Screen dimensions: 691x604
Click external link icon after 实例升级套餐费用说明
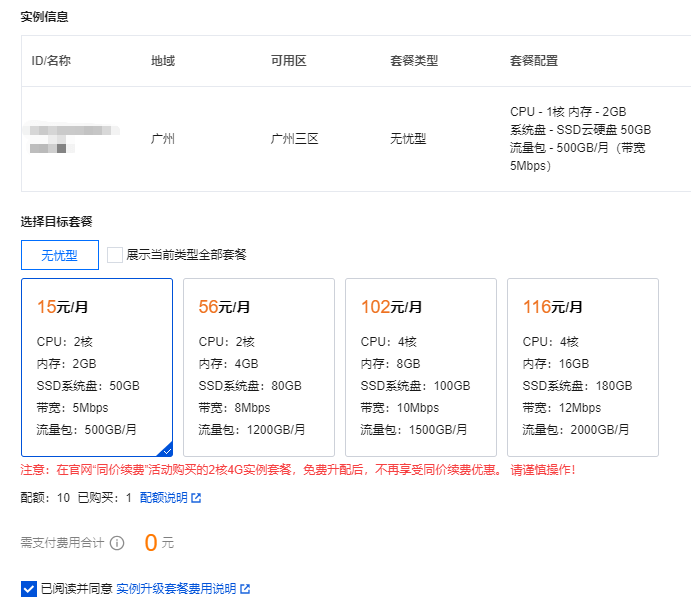coord(245,589)
